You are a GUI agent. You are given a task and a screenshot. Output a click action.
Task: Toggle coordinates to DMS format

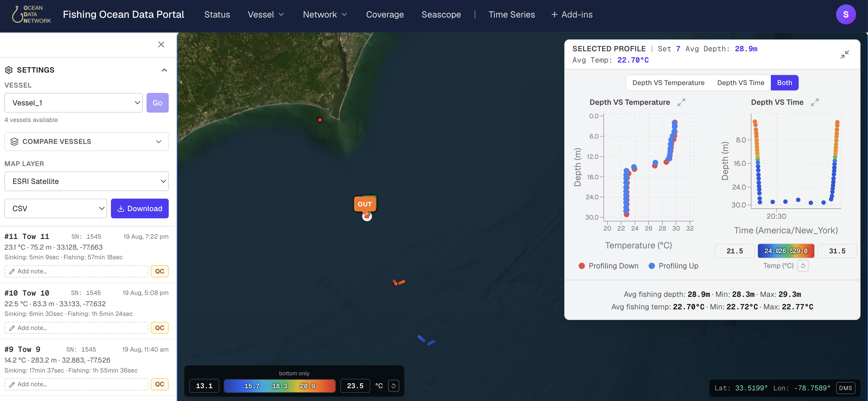point(845,388)
